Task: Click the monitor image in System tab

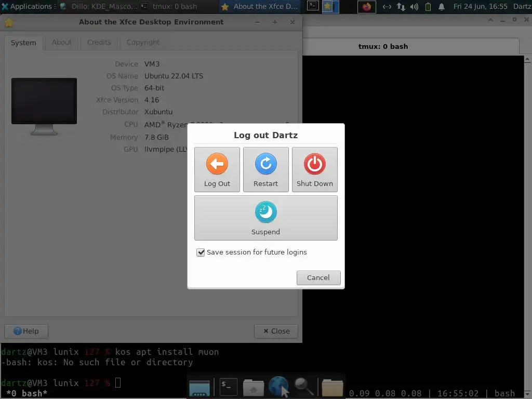Action: coord(44,106)
